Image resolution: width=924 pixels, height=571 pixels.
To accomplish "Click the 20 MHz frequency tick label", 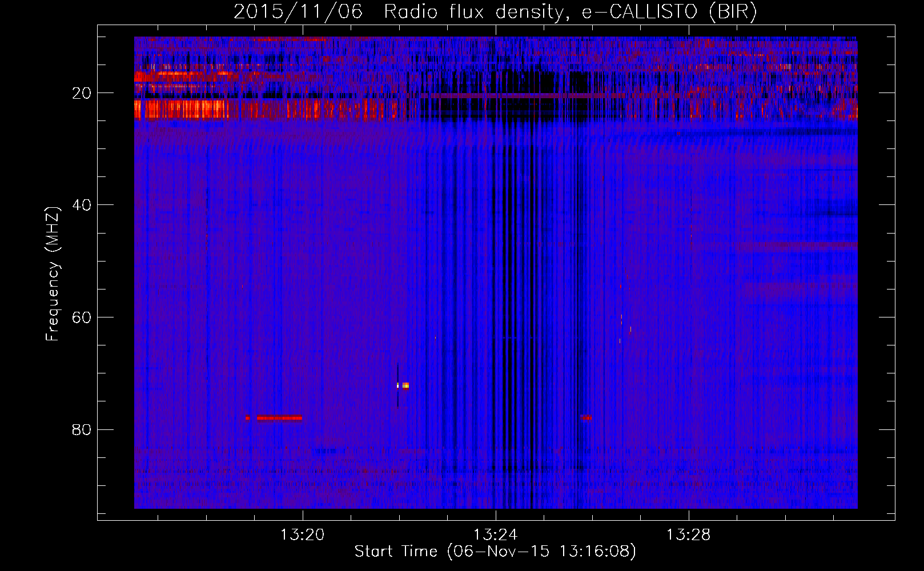I will click(82, 93).
